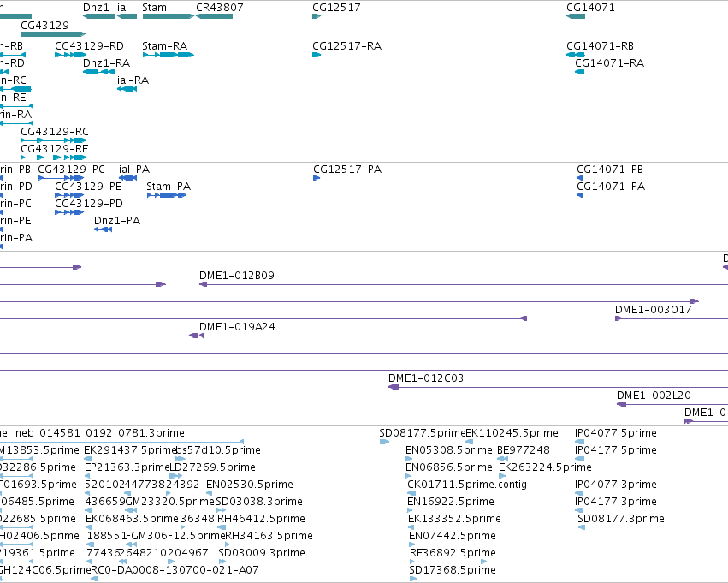Click the Dnz1-PA protein glyph

point(103,229)
